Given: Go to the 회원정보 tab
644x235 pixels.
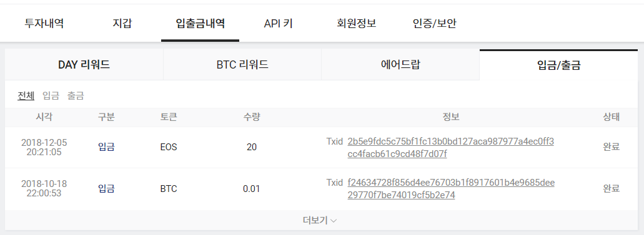Looking at the screenshot, I should 356,24.
